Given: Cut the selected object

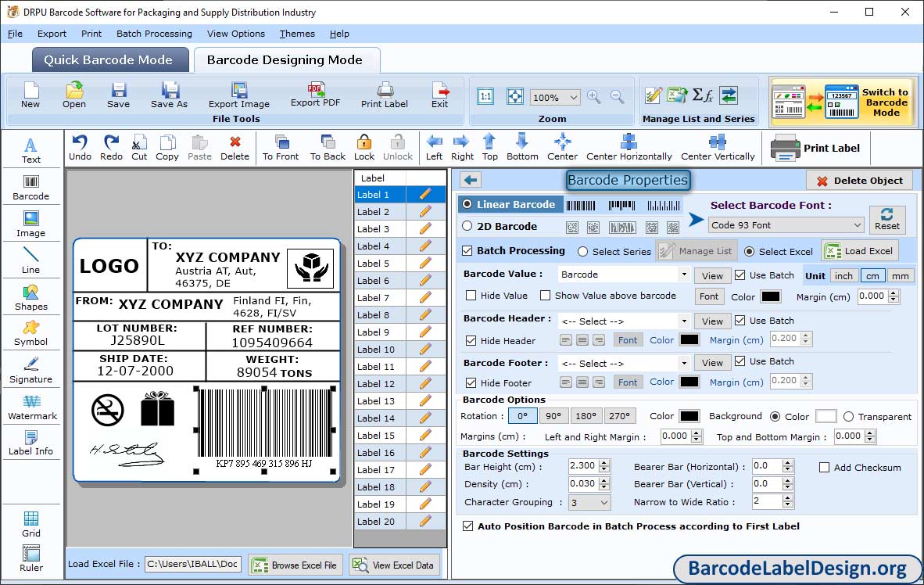Looking at the screenshot, I should 139,148.
